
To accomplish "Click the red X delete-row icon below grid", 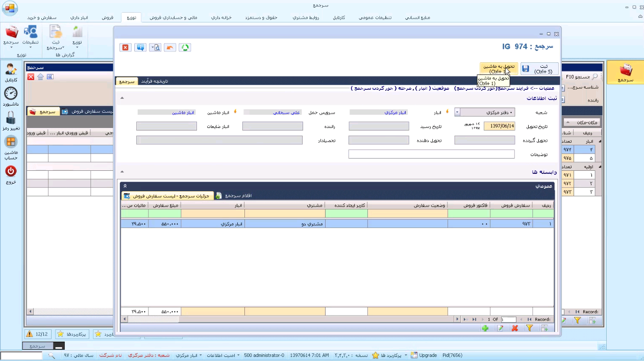I will (515, 328).
